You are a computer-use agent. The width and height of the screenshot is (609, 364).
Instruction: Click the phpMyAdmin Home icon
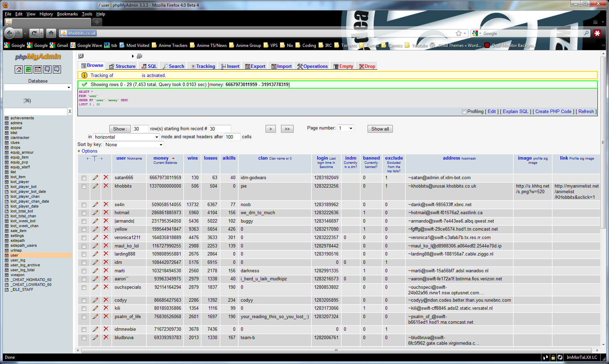(19, 69)
